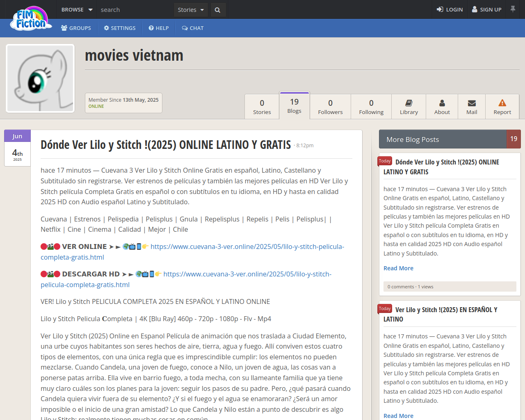Open main blog post title link

(166, 145)
